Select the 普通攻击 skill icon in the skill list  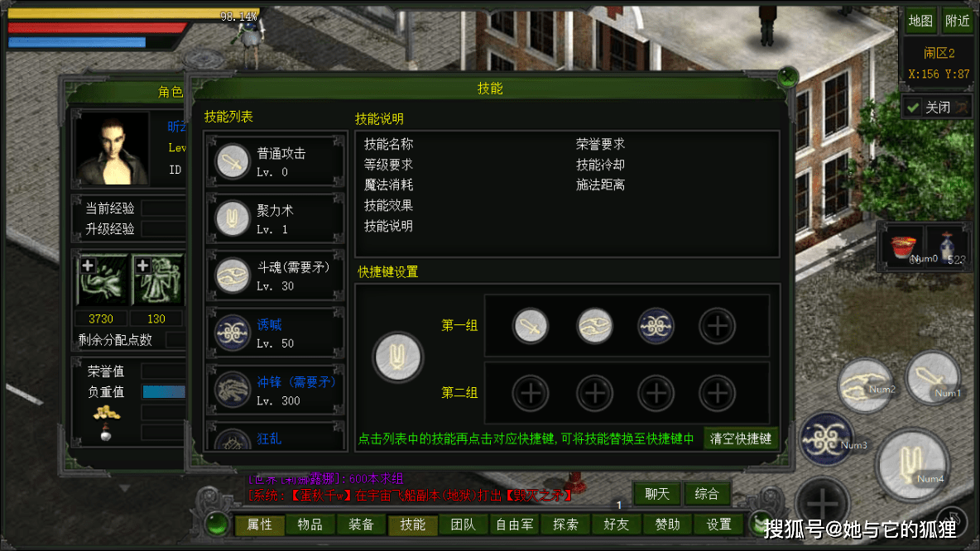click(x=233, y=162)
